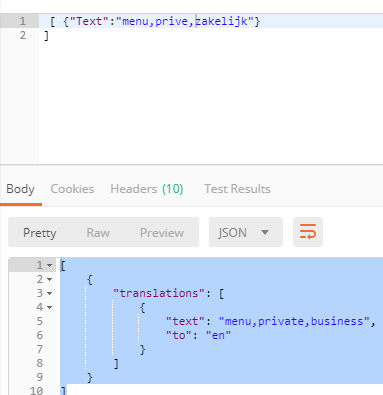This screenshot has width=383, height=395.
Task: Click the "translations" key in response
Action: click(x=159, y=293)
